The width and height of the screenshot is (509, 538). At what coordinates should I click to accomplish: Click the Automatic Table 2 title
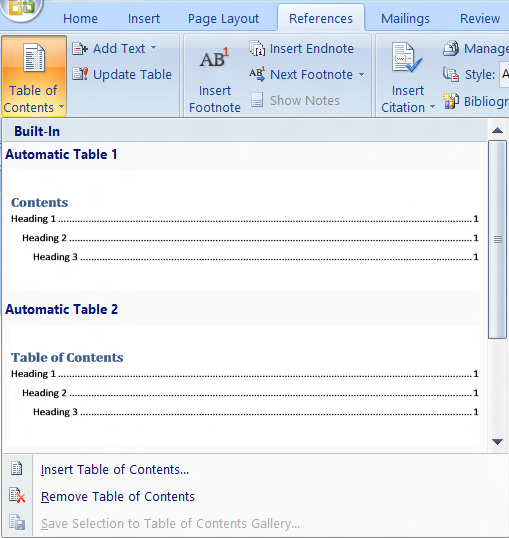[x=61, y=309]
